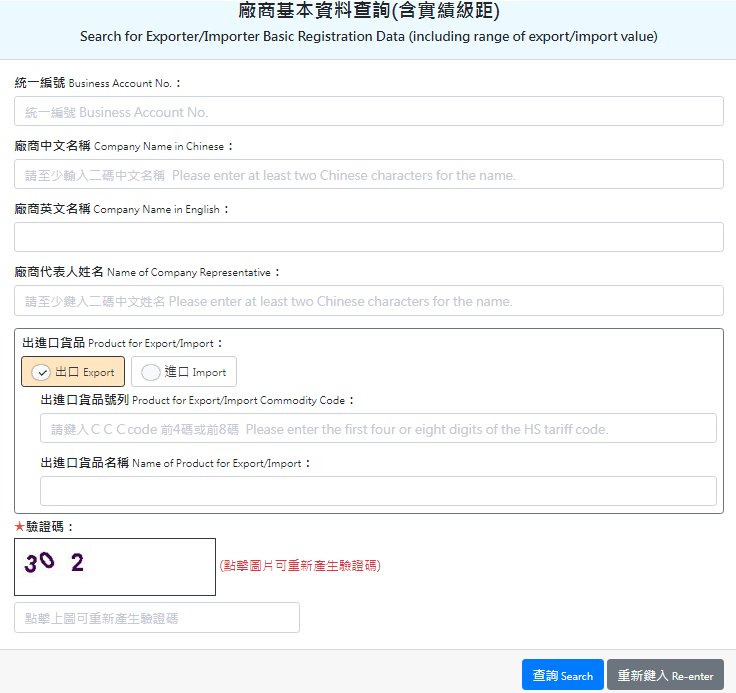This screenshot has width=736, height=693.
Task: Focus the Company Representative name field
Action: point(368,300)
